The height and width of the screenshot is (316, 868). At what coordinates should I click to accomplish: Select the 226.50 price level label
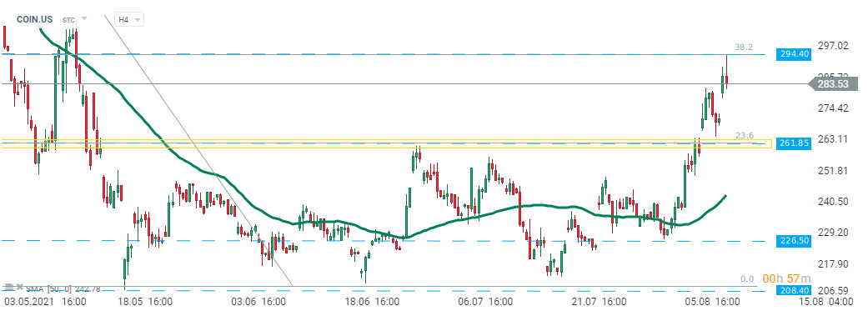[793, 241]
